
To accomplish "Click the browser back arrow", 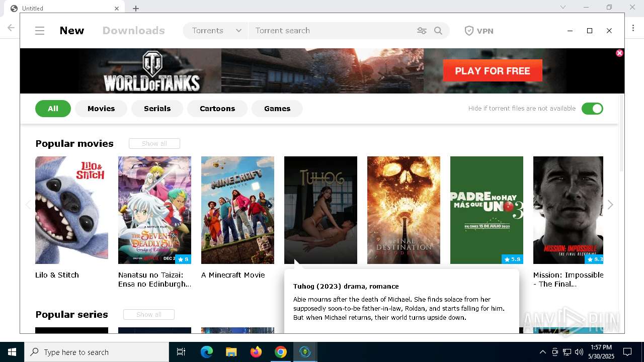I will [x=11, y=28].
